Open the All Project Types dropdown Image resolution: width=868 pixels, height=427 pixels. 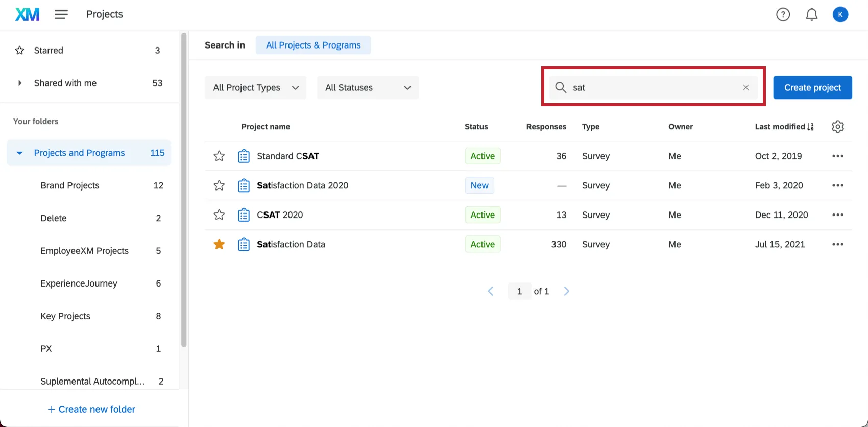[255, 87]
